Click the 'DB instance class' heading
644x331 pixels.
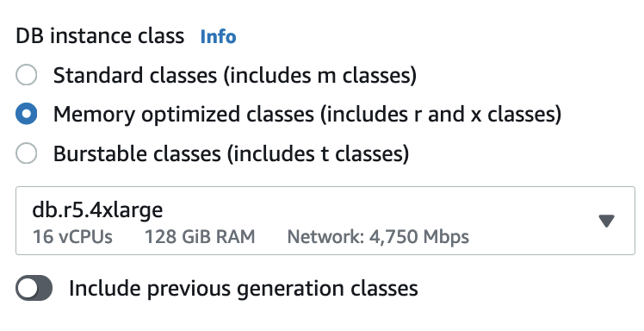(100, 36)
